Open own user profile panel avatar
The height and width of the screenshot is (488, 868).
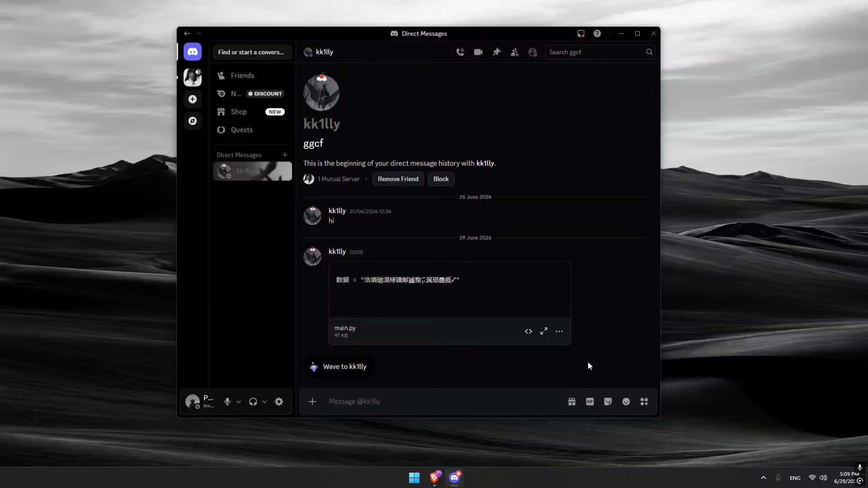(193, 401)
